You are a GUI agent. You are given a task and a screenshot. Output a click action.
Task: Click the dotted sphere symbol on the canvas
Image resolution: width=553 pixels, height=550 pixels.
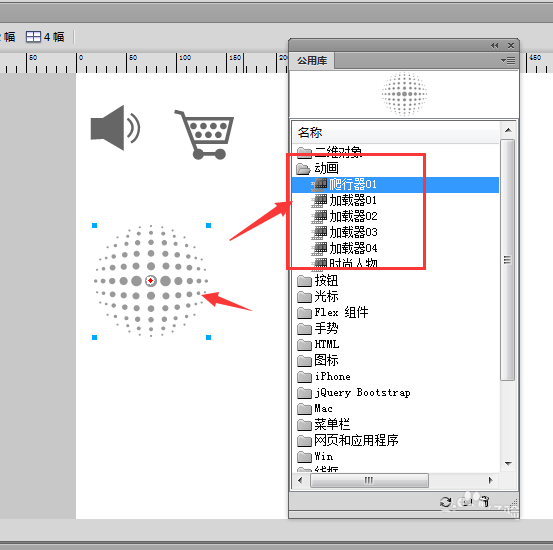tap(151, 281)
